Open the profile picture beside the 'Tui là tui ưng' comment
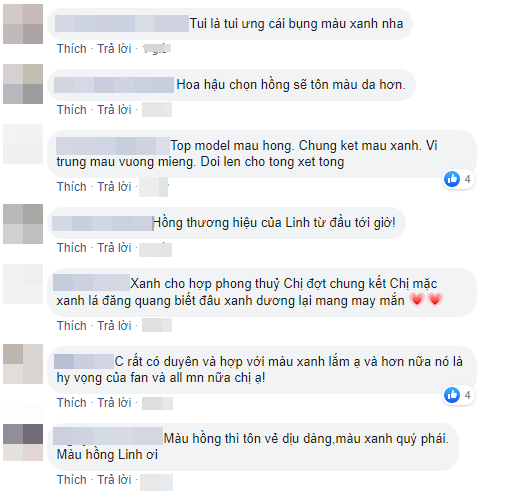The width and height of the screenshot is (508, 497). coord(23,24)
